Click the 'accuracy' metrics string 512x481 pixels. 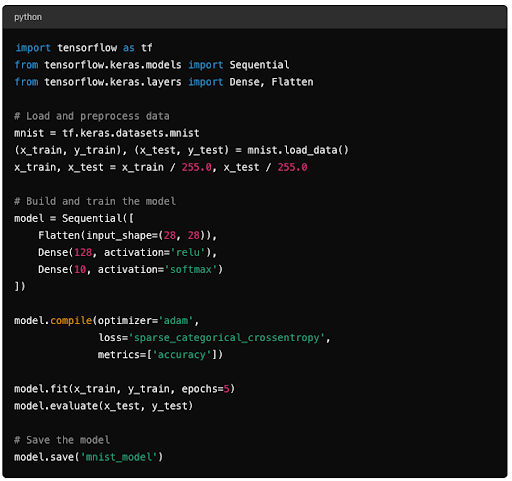tap(182, 355)
